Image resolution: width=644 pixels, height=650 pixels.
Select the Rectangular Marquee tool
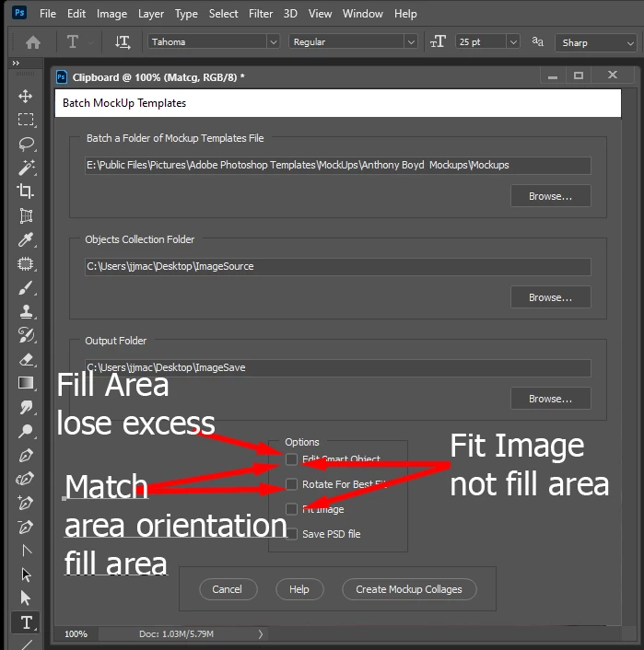pyautogui.click(x=26, y=120)
